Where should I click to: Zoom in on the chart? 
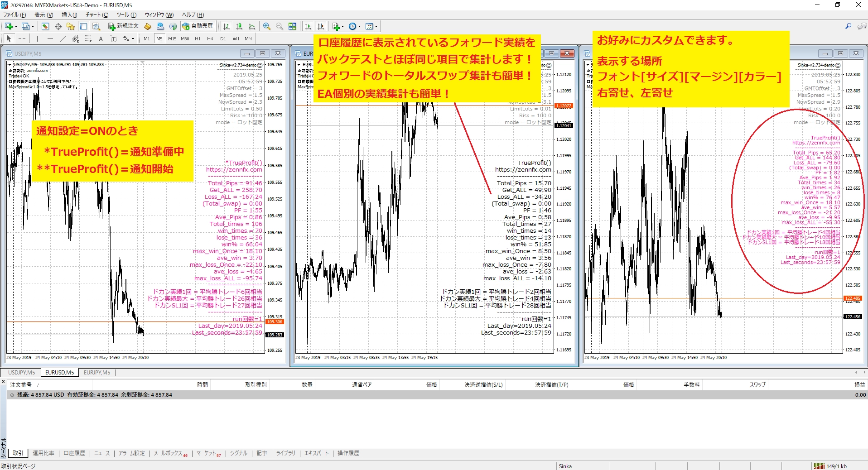267,26
